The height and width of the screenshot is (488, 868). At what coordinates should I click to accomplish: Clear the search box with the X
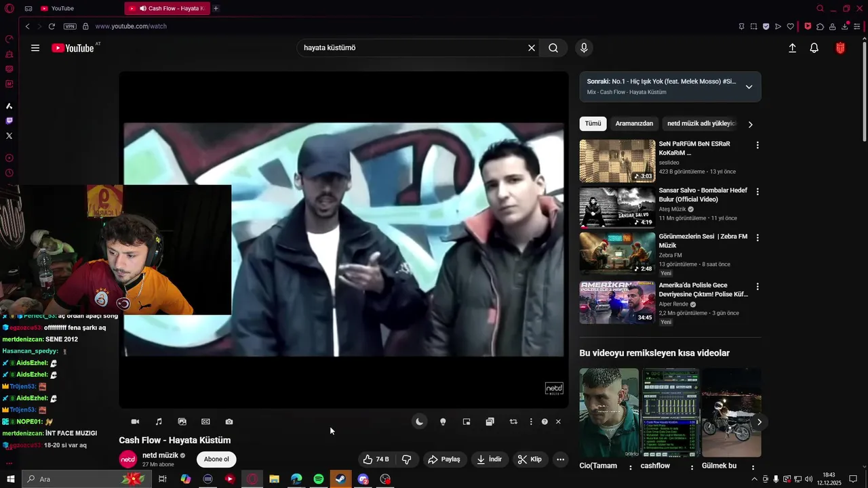click(x=532, y=48)
